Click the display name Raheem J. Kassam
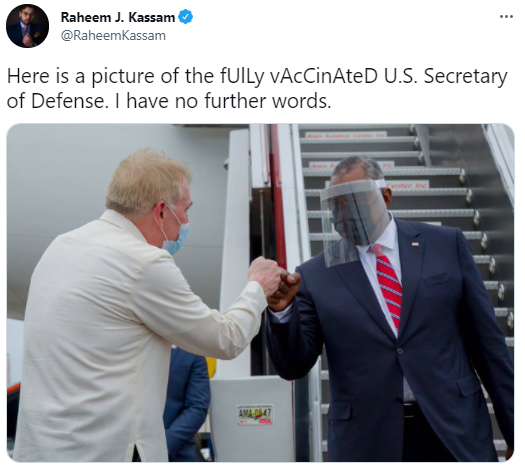The image size is (525, 473). (x=118, y=17)
